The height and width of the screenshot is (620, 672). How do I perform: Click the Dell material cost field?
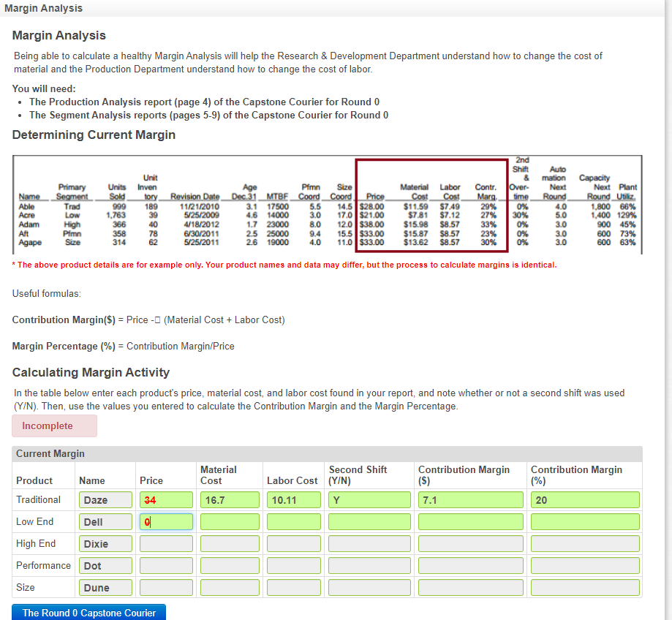[x=229, y=521]
